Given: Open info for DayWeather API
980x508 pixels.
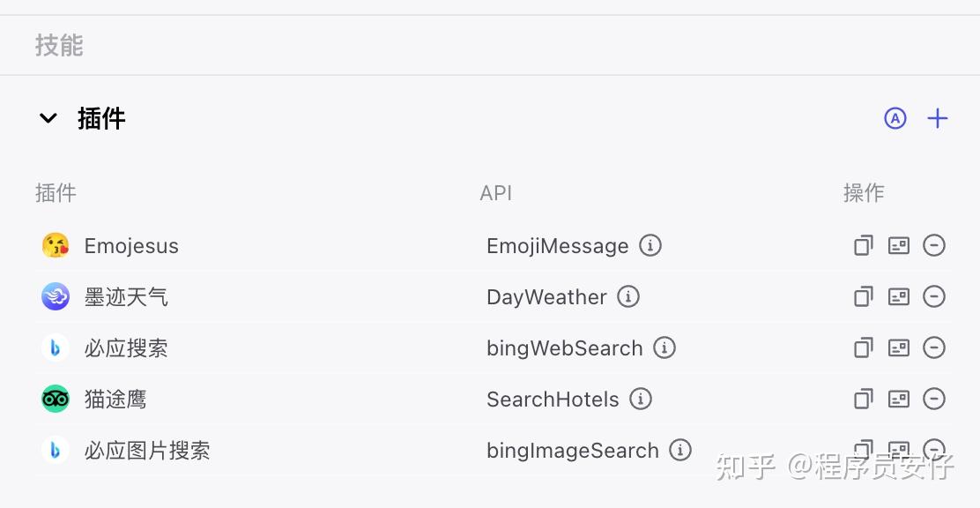Looking at the screenshot, I should (628, 296).
